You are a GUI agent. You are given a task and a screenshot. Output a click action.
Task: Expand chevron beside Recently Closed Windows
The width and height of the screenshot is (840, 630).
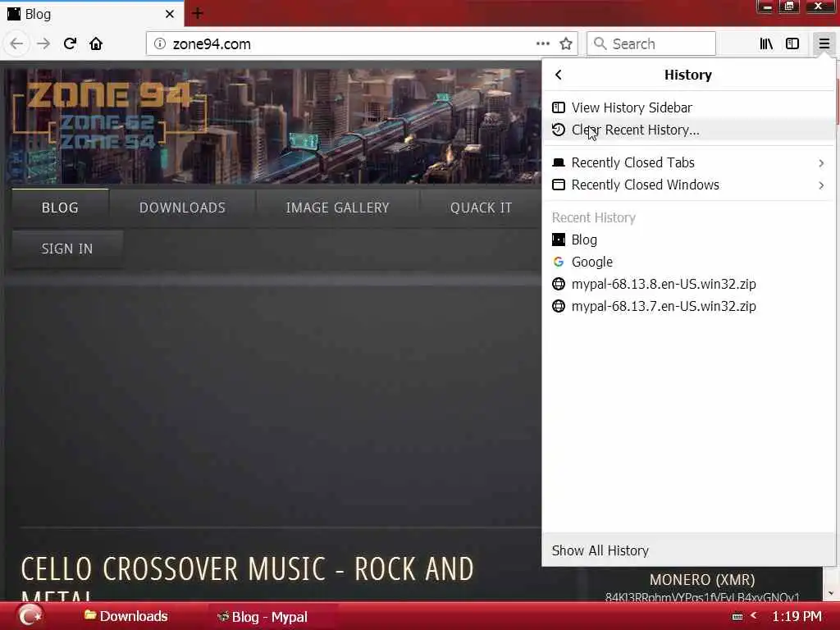click(821, 185)
